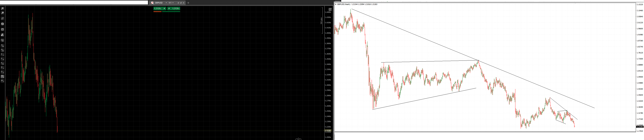Open the W1 period dropdown in the tab
Image resolution: width=644 pixels, height=140 pixels.
point(173,3)
